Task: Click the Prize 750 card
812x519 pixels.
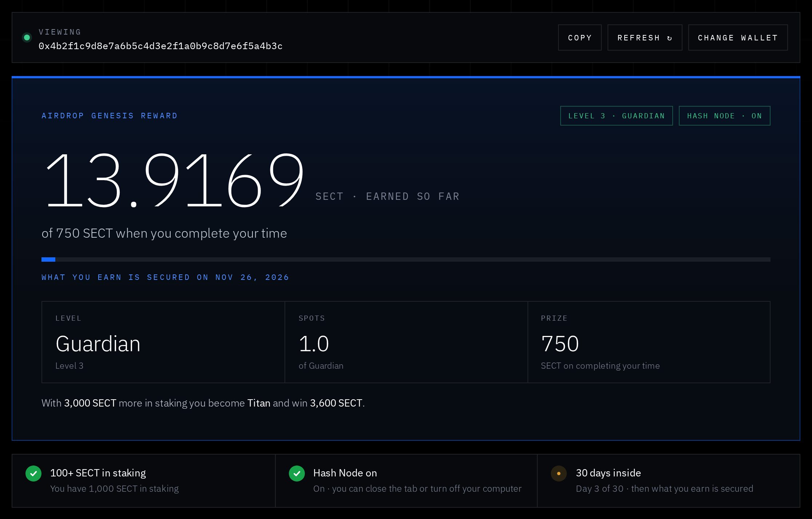Action: tap(649, 342)
